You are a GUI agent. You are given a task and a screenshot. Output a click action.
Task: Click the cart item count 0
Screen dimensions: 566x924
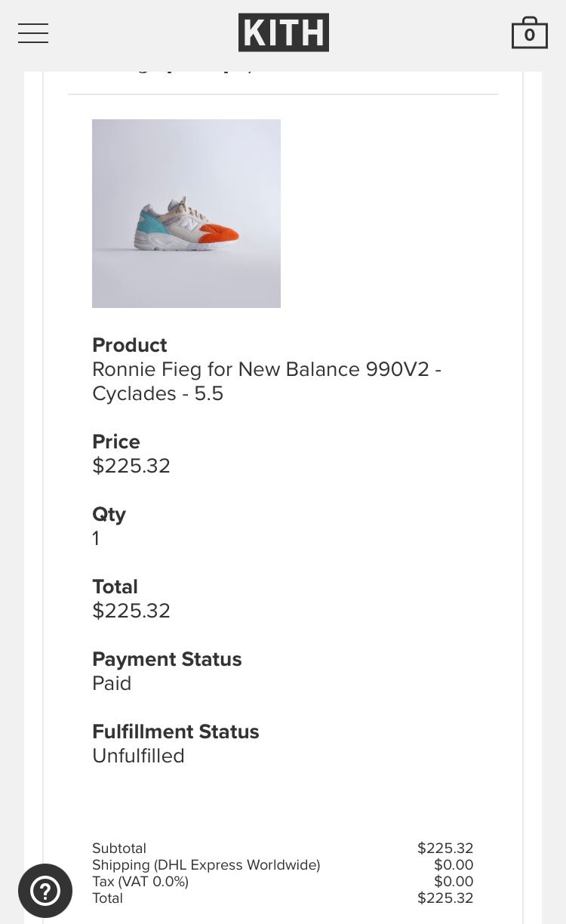pos(530,35)
